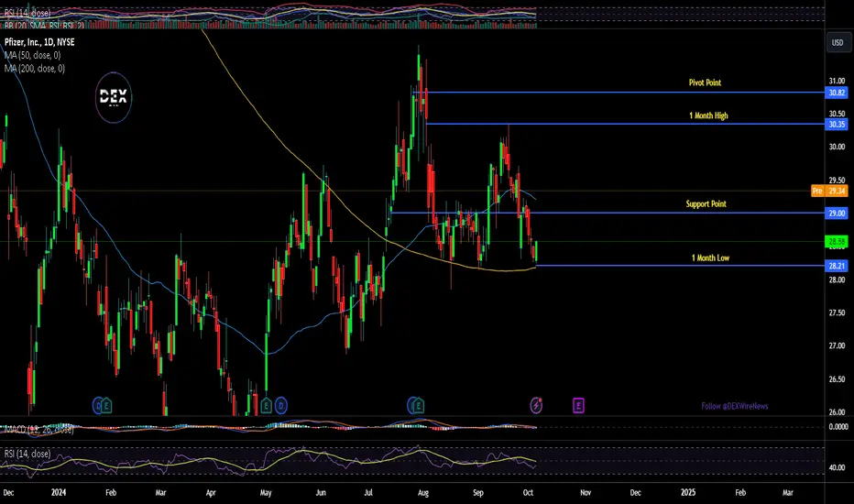Viewport: 854px width, 504px height.
Task: Select the MACD indicator legend
Action: click(38, 430)
